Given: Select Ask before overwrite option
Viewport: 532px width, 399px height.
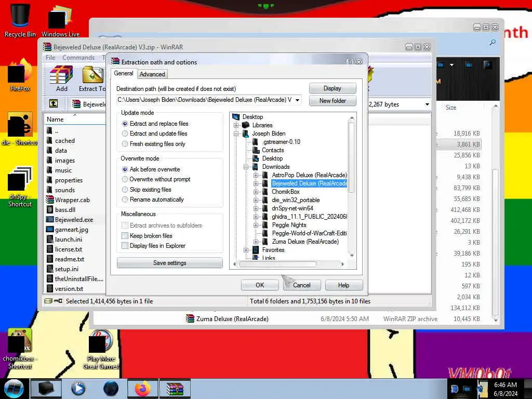Looking at the screenshot, I should pyautogui.click(x=125, y=169).
